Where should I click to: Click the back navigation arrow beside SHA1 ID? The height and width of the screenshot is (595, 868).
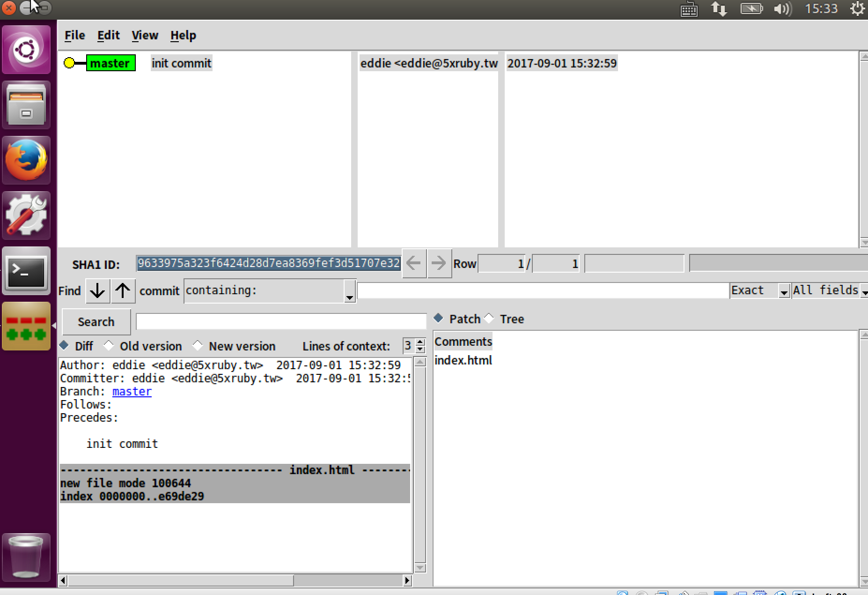413,263
